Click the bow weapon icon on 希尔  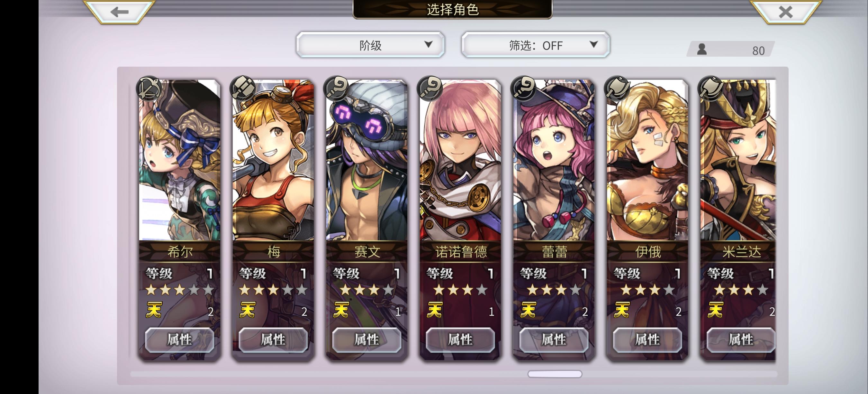point(149,89)
